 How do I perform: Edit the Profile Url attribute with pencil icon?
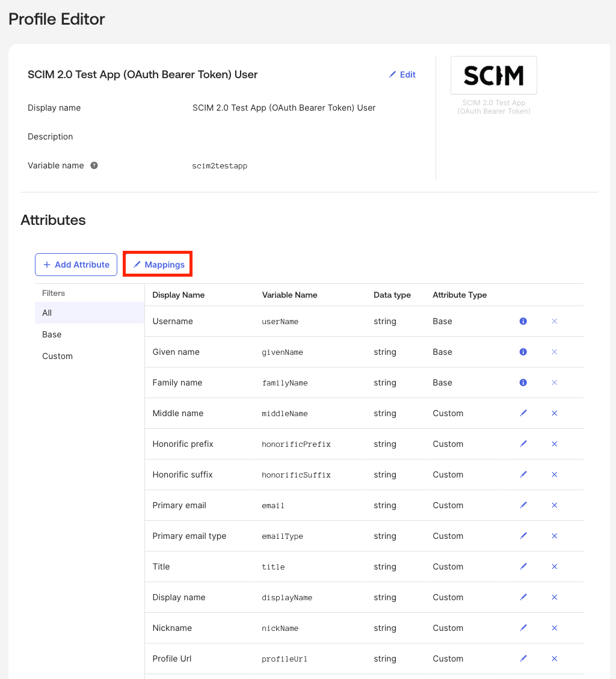coord(523,659)
